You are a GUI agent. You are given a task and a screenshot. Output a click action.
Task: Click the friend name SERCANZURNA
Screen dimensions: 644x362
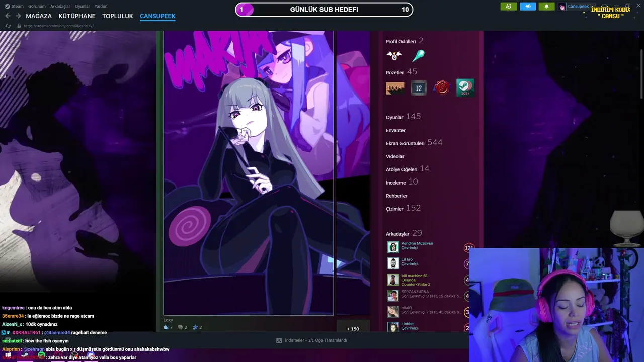click(x=415, y=292)
